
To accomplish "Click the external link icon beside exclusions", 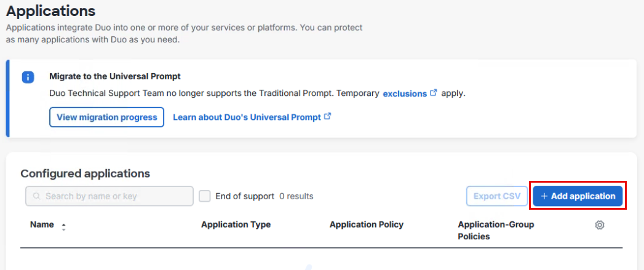I will (x=434, y=93).
